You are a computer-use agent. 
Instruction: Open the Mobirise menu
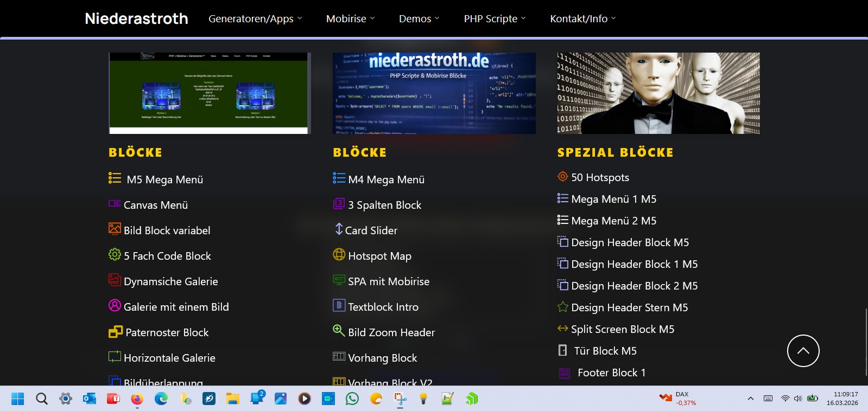click(x=350, y=18)
